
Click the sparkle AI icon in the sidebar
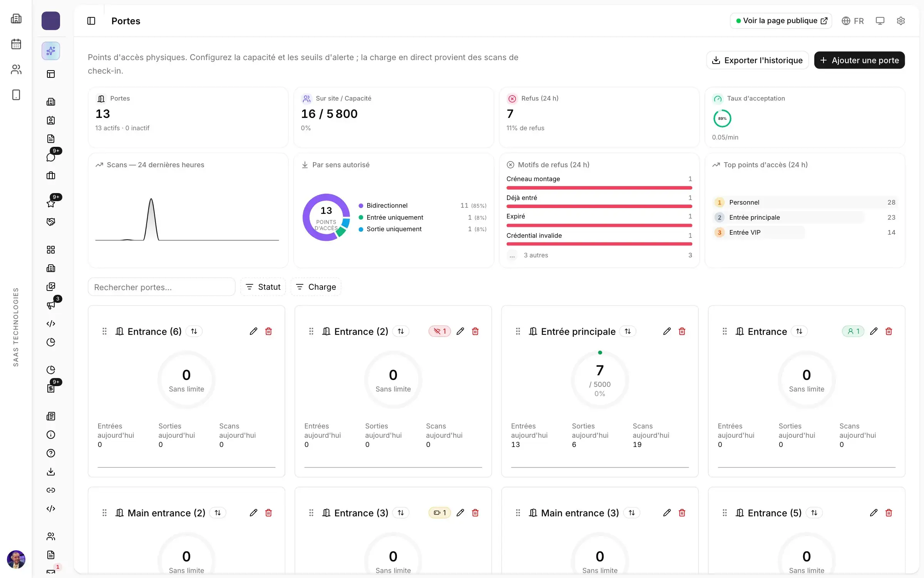coord(51,51)
